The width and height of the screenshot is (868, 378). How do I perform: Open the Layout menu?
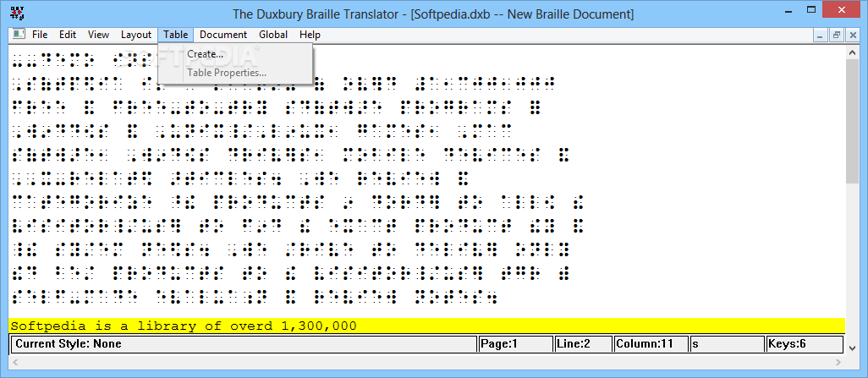coord(136,35)
